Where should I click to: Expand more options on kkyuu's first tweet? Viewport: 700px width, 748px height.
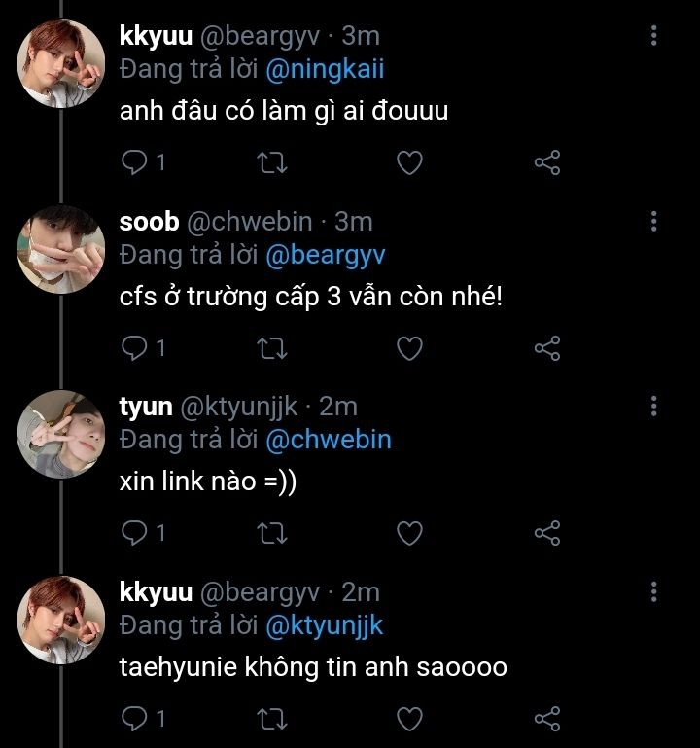653,36
